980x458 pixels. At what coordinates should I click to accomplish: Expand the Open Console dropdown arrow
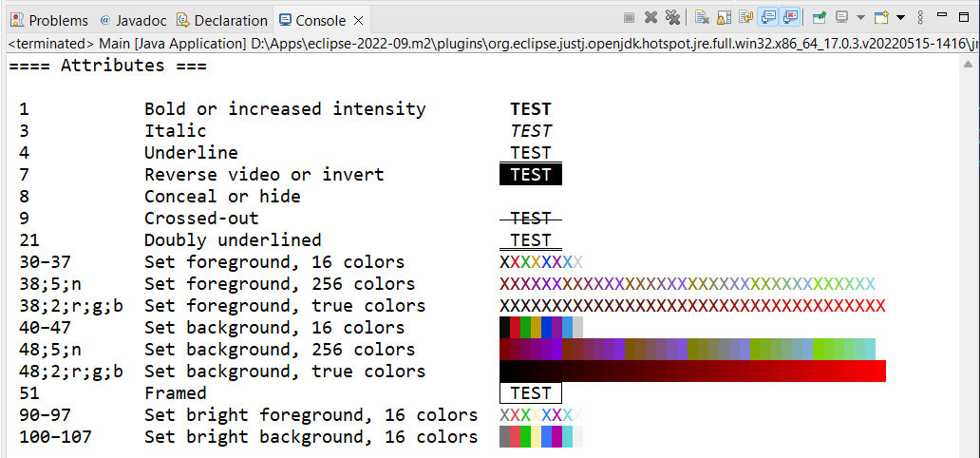[x=900, y=18]
